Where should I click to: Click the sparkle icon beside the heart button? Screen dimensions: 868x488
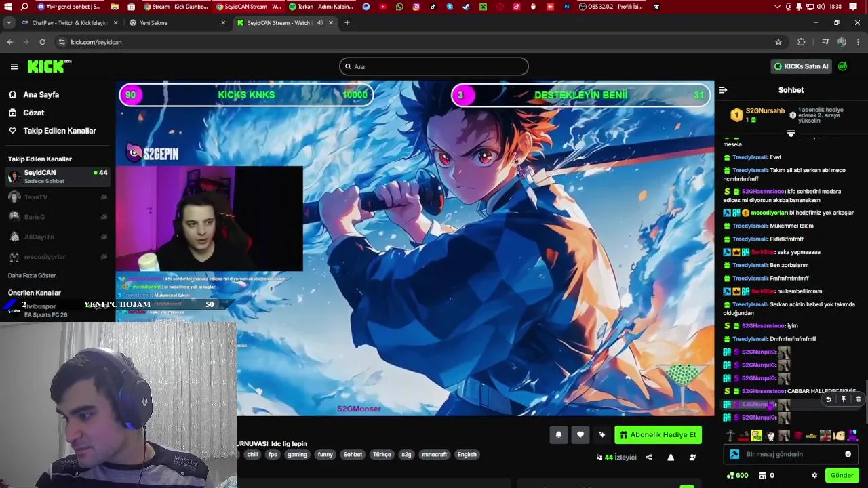point(601,435)
